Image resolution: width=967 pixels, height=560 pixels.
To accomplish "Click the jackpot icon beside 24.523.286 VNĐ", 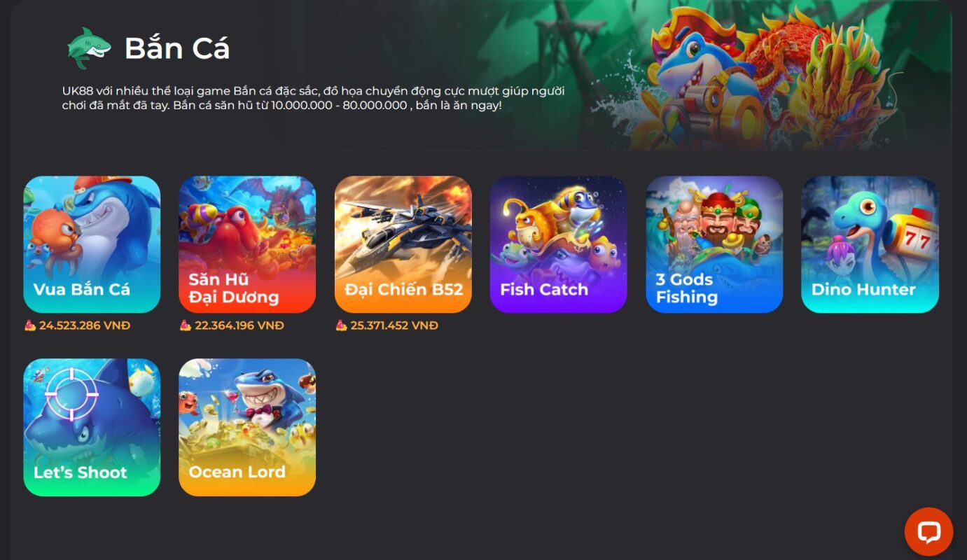I will (x=30, y=325).
